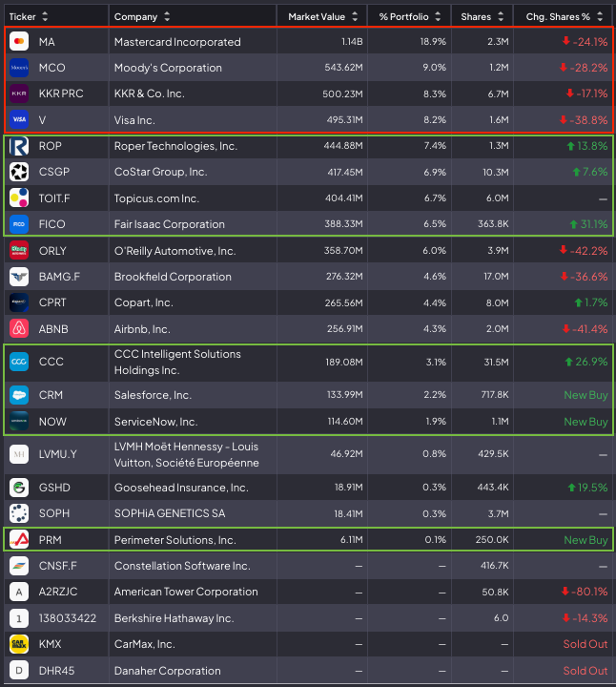The height and width of the screenshot is (687, 616).
Task: Click the Roper Technologies logo icon
Action: coord(19,146)
